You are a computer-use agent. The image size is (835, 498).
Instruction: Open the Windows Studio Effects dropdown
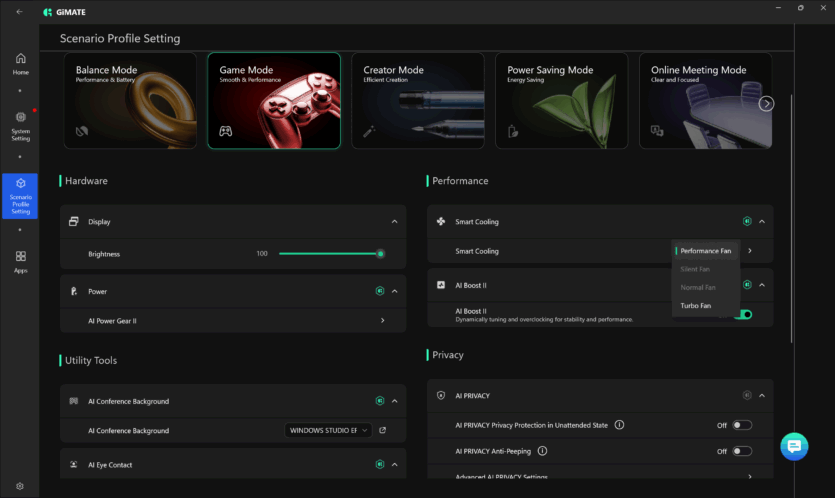328,430
